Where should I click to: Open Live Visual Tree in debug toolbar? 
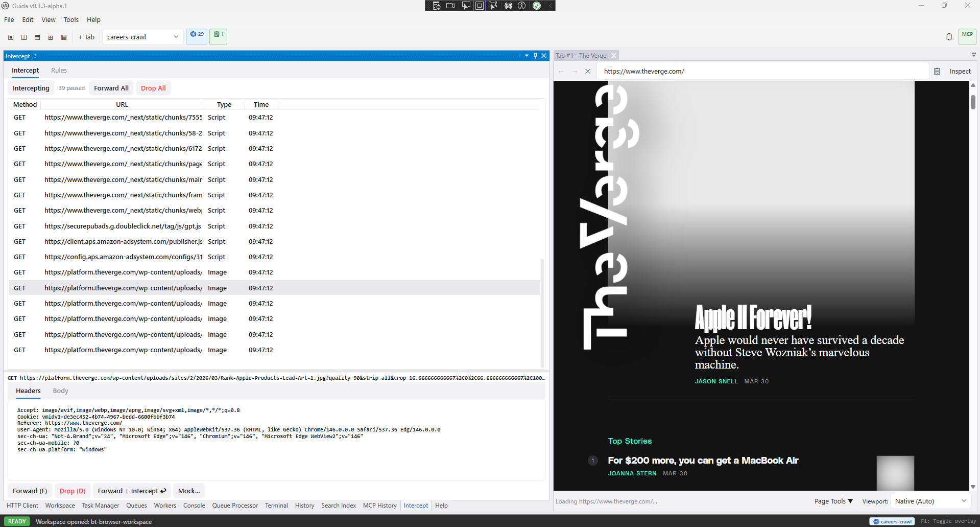437,6
